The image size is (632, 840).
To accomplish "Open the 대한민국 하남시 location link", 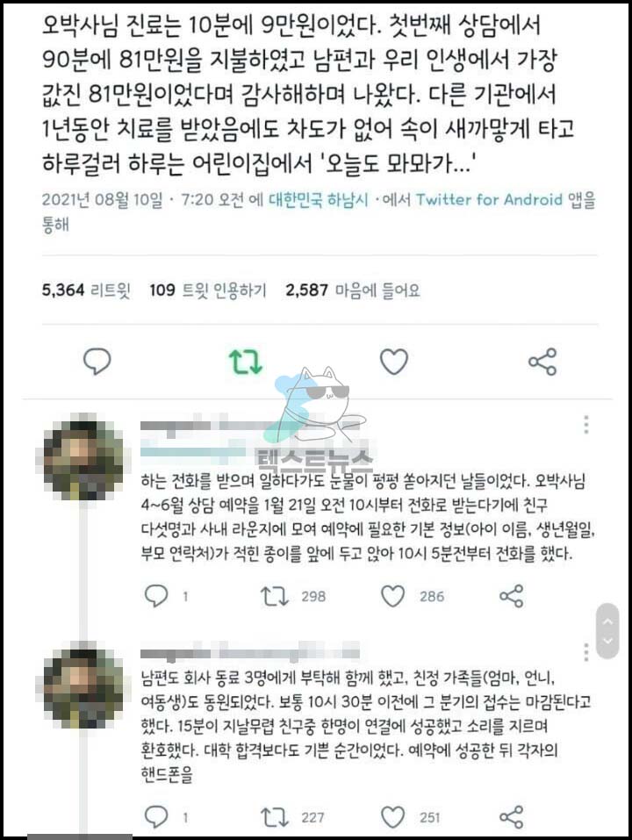I will click(x=319, y=200).
